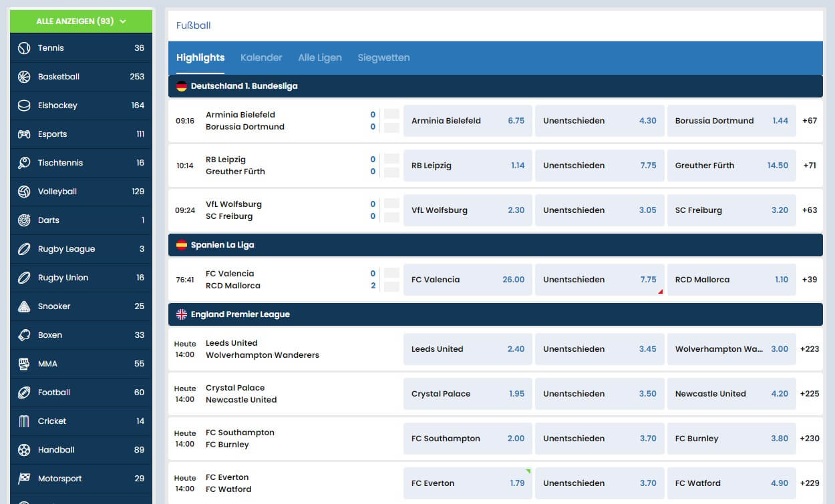Expand +39 markets for Valencia vs Mallorca

tap(810, 280)
